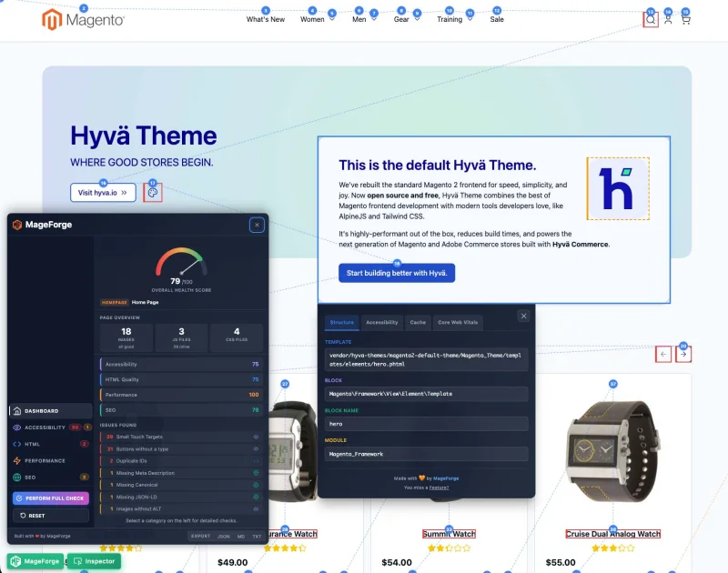Click the MageForge hexagon logo in panel header
728x573 pixels.
pyautogui.click(x=17, y=225)
